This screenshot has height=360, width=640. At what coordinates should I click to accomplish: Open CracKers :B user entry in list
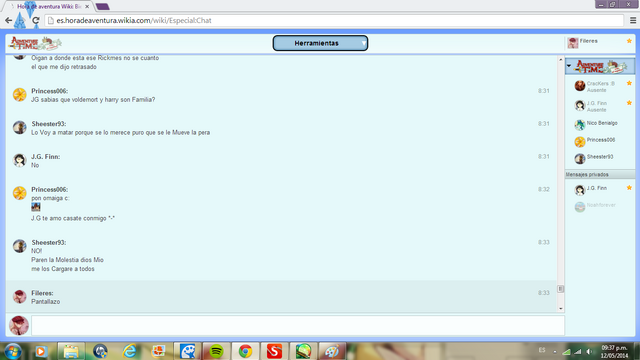point(600,86)
